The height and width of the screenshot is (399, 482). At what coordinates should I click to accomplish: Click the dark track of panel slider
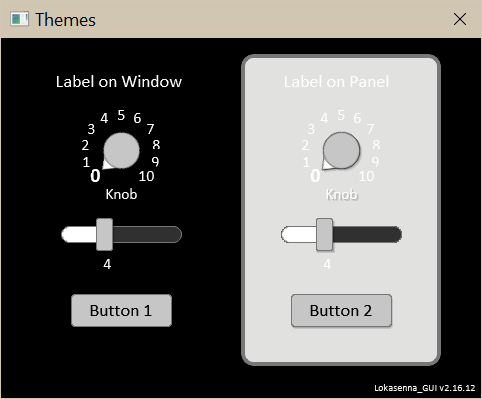[367, 234]
